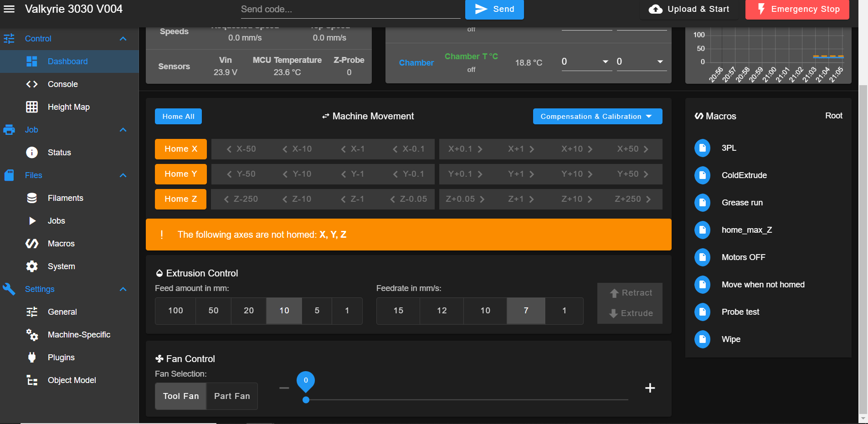Click the Wipe macro file icon
868x424 pixels.
point(702,339)
